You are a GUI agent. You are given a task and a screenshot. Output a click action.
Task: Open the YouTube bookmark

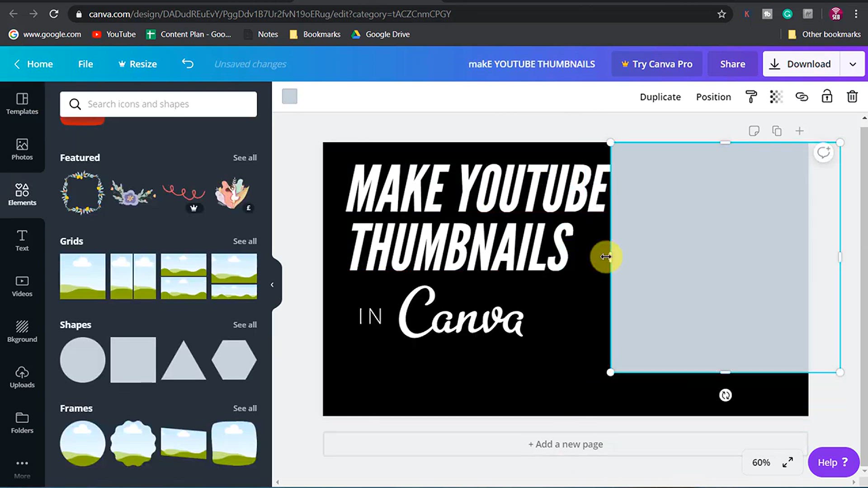click(x=114, y=34)
